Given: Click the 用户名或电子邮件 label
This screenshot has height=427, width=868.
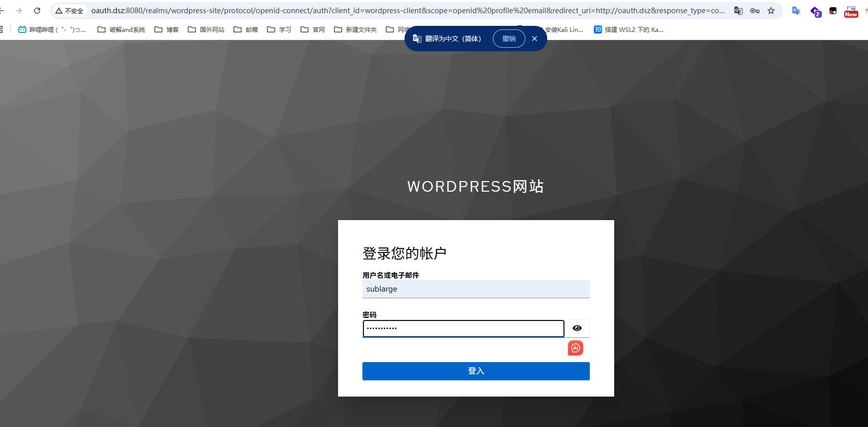Looking at the screenshot, I should pos(391,275).
